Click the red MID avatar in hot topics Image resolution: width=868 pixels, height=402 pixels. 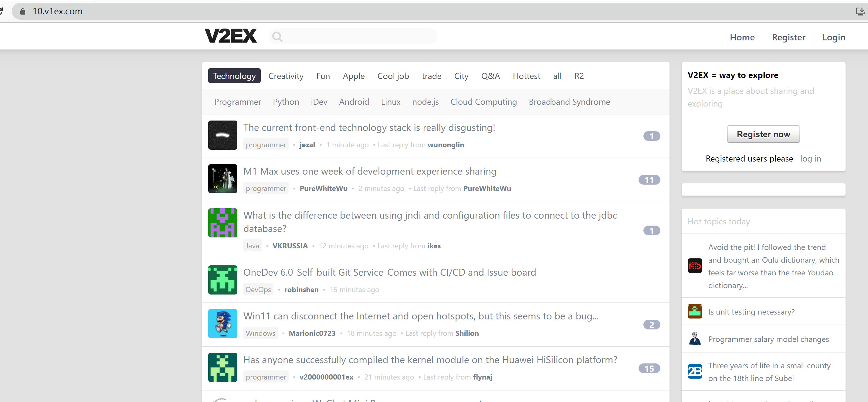click(x=694, y=266)
